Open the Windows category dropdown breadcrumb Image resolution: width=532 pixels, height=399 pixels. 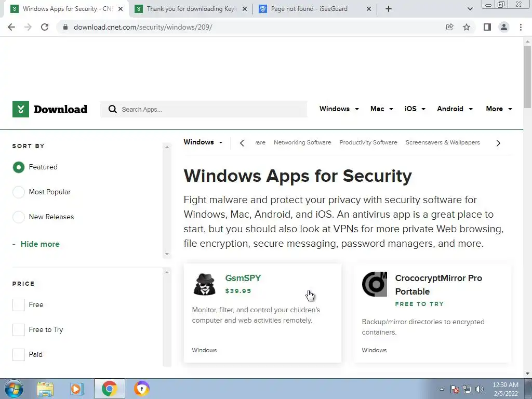tap(203, 142)
